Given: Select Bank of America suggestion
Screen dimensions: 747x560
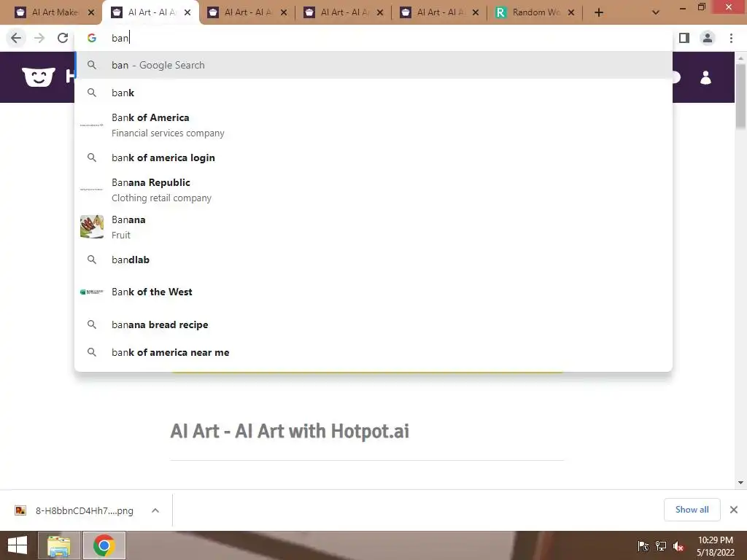Looking at the screenshot, I should [x=373, y=125].
